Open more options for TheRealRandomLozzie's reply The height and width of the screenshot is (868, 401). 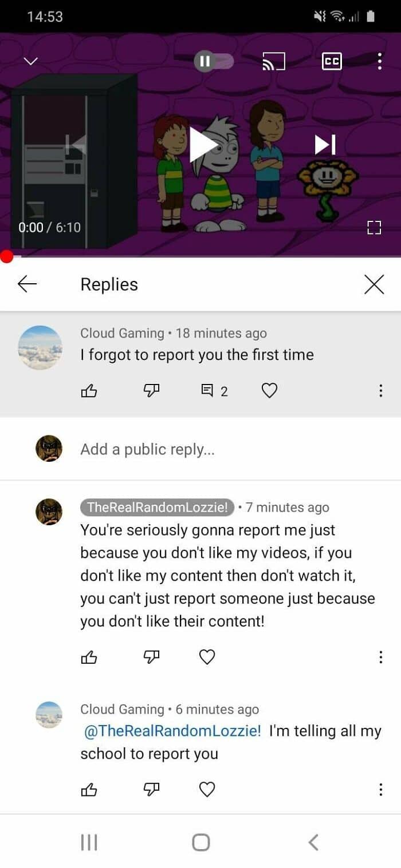click(x=380, y=657)
